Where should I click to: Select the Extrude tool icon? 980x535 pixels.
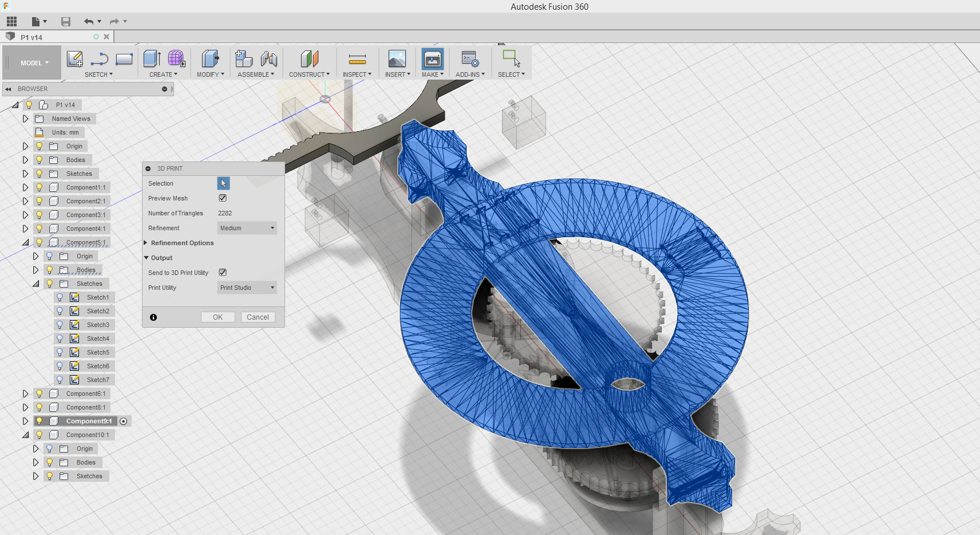click(152, 58)
